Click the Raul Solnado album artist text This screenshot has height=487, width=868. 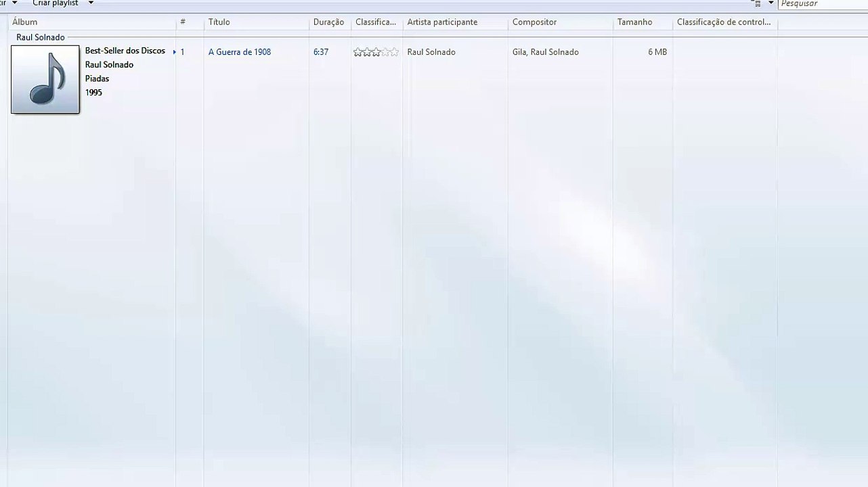coord(109,65)
